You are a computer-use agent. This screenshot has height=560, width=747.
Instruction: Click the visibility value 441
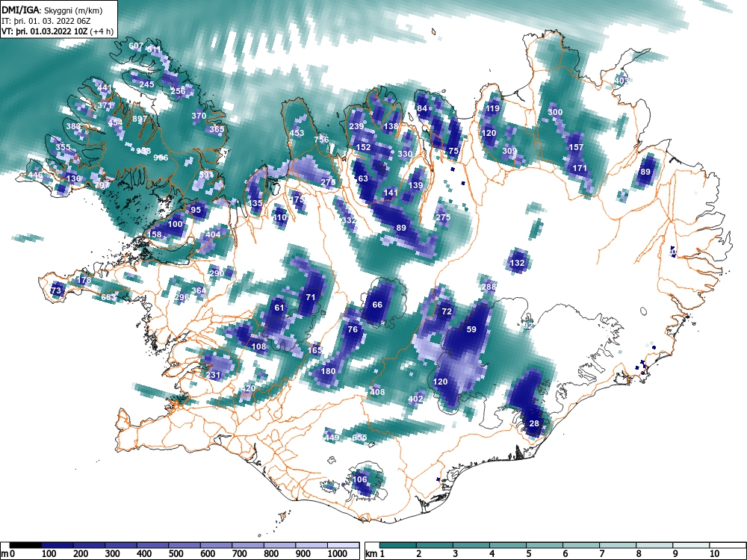pyautogui.click(x=105, y=87)
